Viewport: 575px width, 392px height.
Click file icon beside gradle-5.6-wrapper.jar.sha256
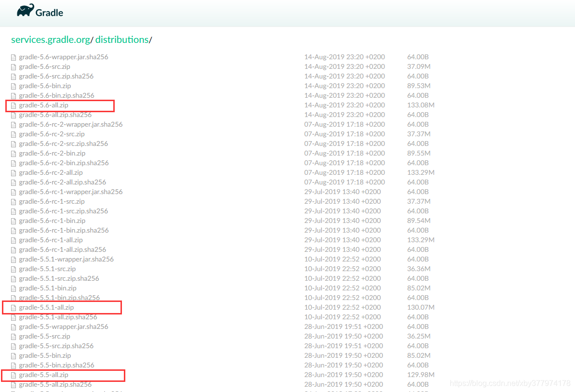(13, 57)
